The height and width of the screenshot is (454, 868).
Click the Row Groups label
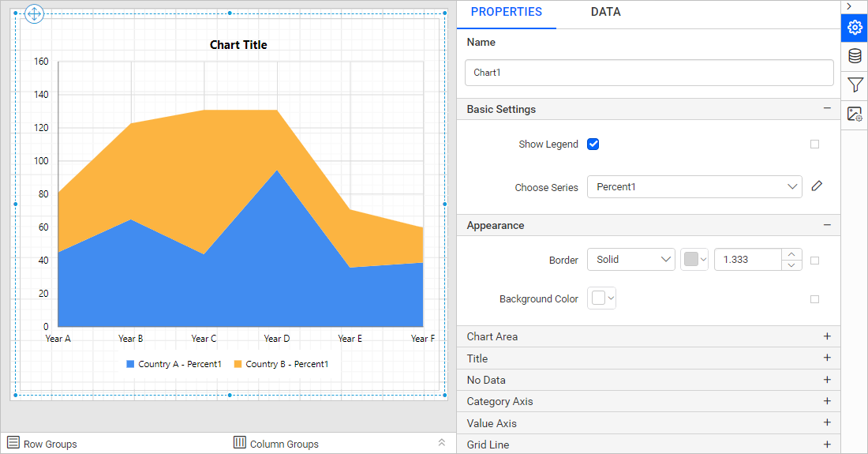point(50,444)
